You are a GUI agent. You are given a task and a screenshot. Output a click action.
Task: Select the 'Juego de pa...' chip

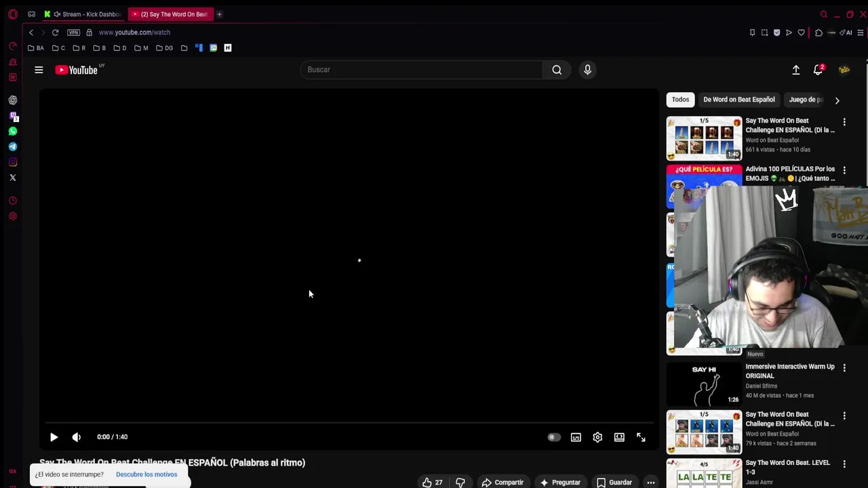pyautogui.click(x=806, y=100)
